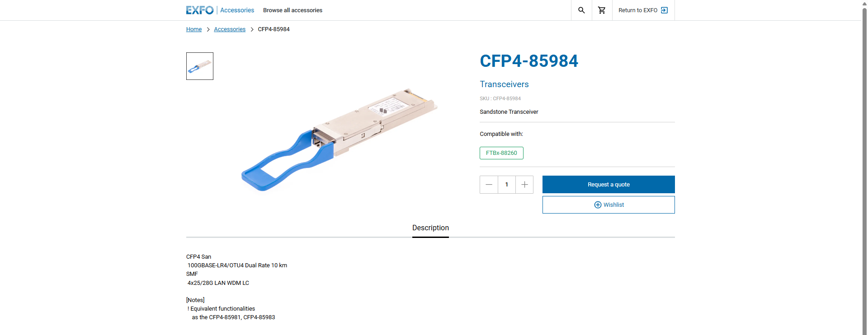Add the product to Wishlist
The width and height of the screenshot is (868, 335).
click(613, 205)
